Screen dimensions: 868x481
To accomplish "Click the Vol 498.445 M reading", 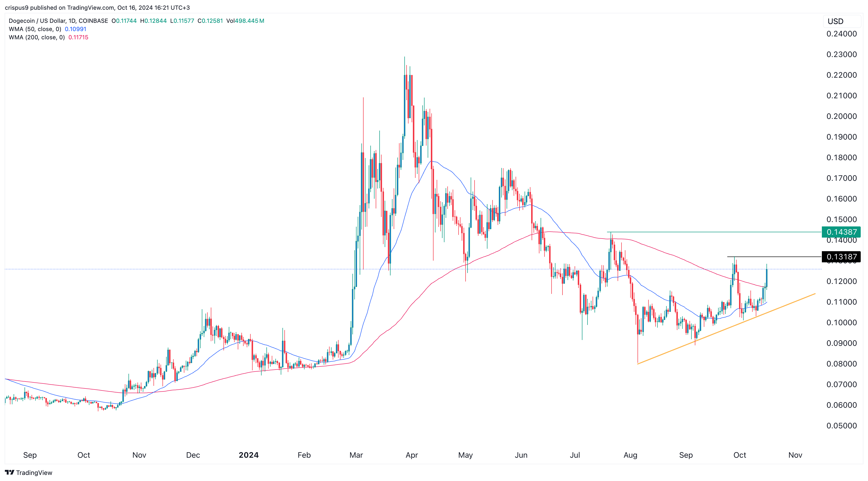I will (245, 21).
